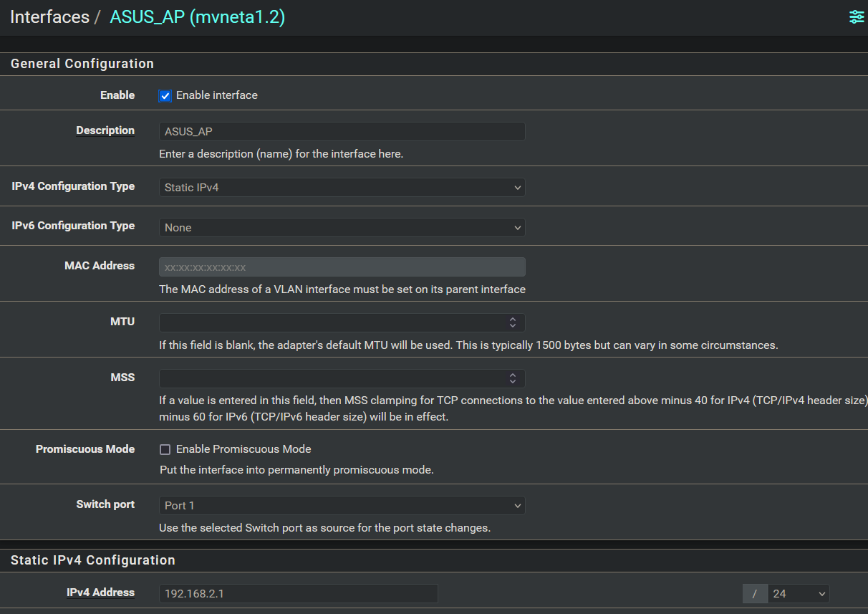Open the page settings sliders icon

tap(857, 17)
